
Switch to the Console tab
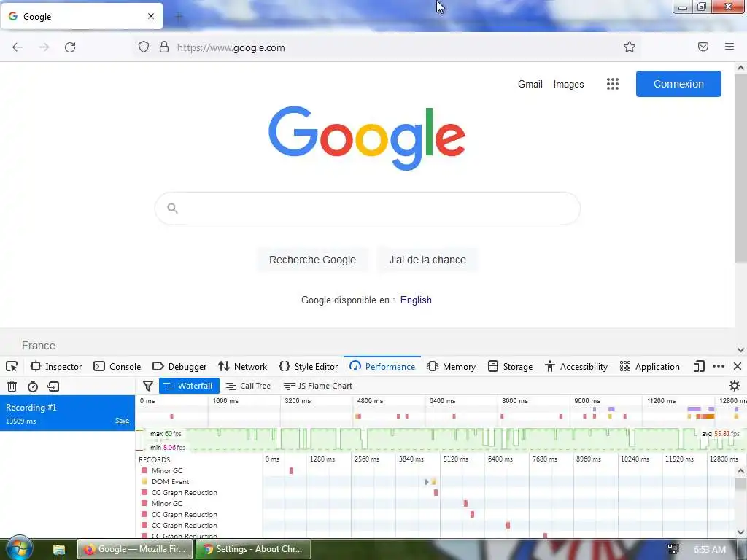[x=117, y=366]
